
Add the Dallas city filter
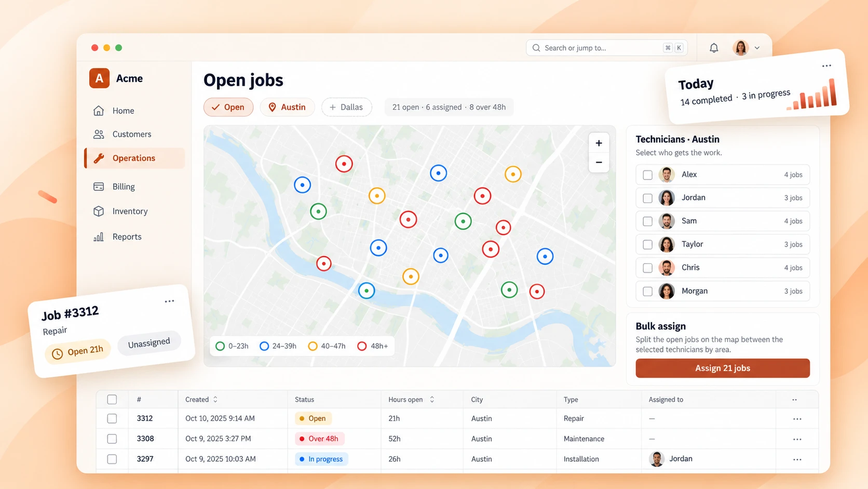(346, 107)
